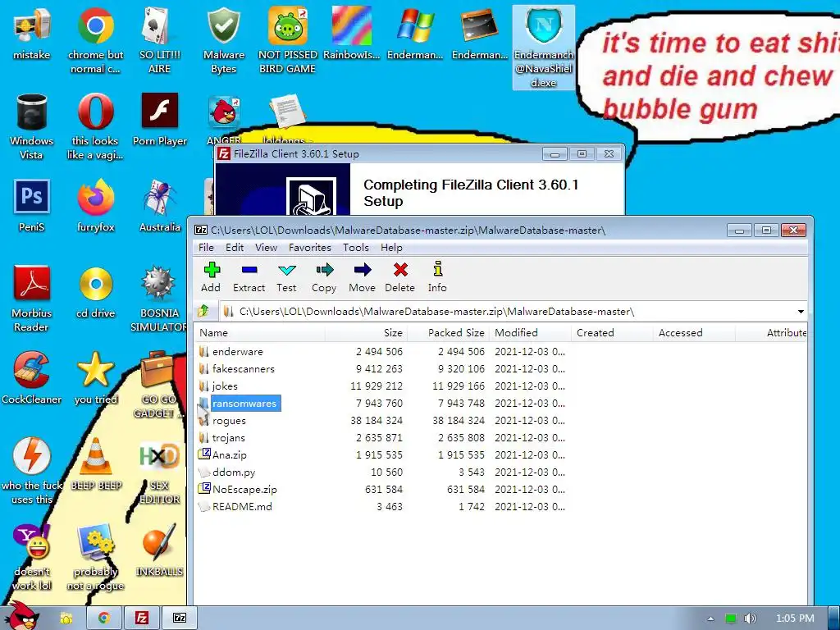Select the ransomwares folder
This screenshot has height=630, width=840.
click(x=244, y=404)
